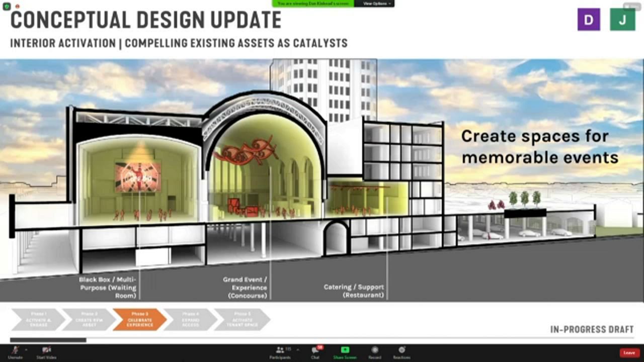
Task: Click the Share Screen icon
Action: pyautogui.click(x=344, y=350)
